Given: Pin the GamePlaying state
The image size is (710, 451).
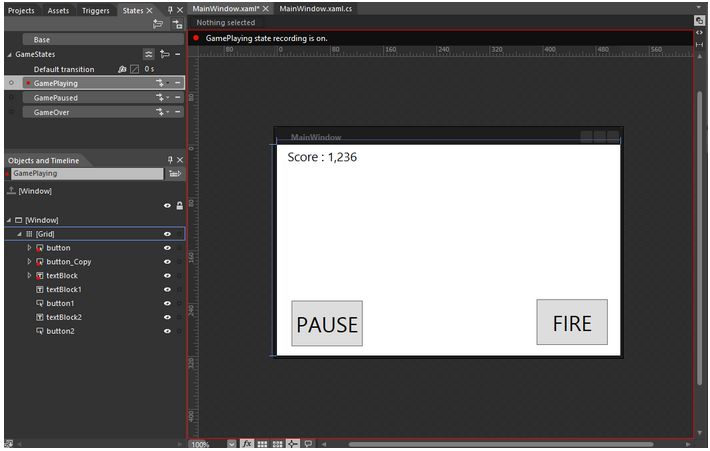Looking at the screenshot, I should [x=11, y=83].
